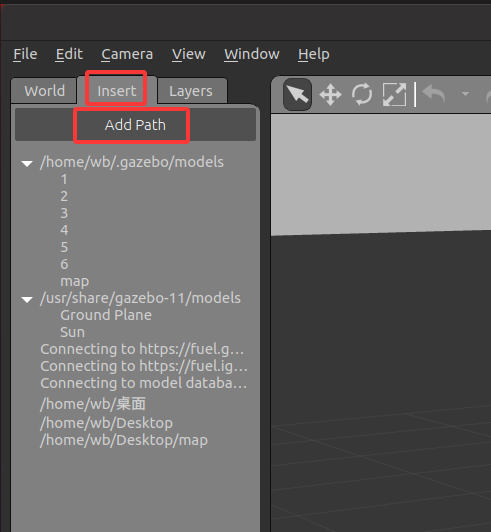Choose the translate mode tool
The width and height of the screenshot is (491, 532).
tap(330, 94)
